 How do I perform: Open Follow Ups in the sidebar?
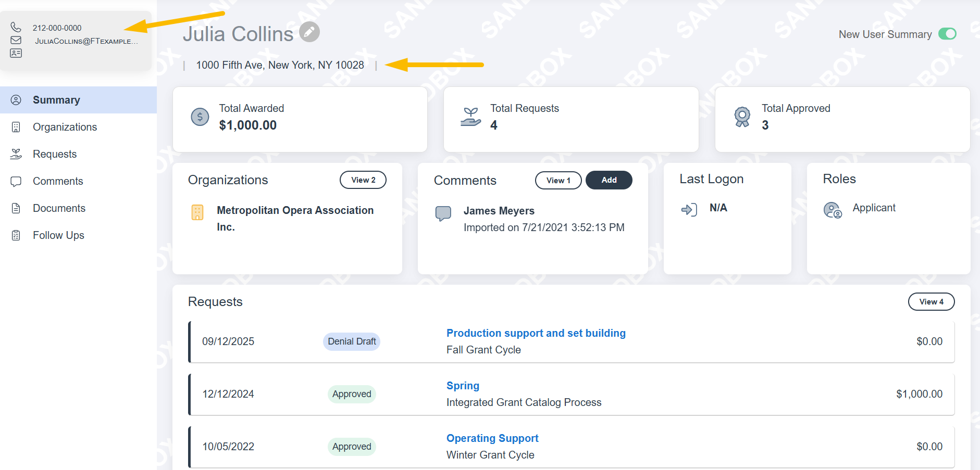click(x=78, y=235)
